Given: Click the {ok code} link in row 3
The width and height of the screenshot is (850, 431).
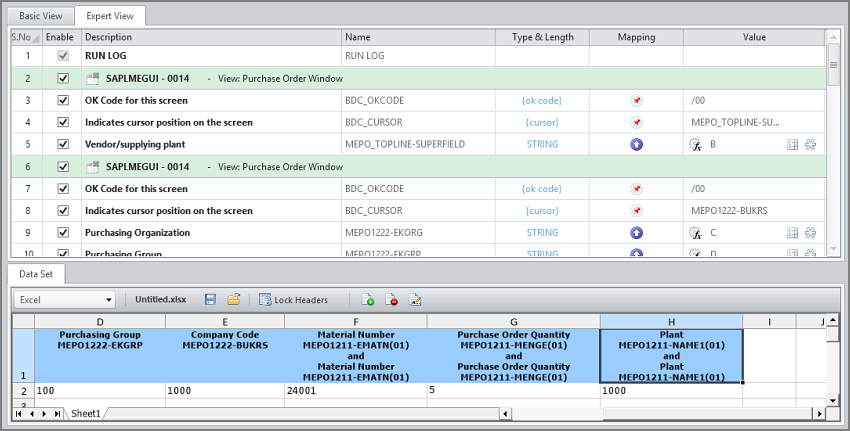Looking at the screenshot, I should (x=542, y=100).
